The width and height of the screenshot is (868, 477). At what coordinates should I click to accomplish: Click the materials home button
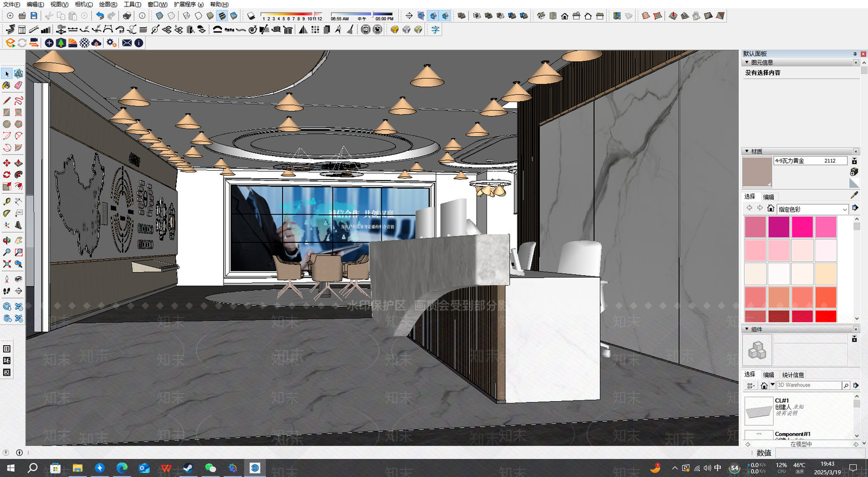pos(770,208)
